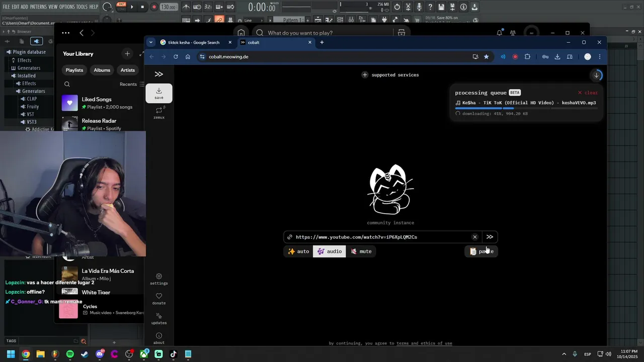Click the cobalt logo in sidebar
Viewport: 644px width, 362px height.
coord(159,74)
